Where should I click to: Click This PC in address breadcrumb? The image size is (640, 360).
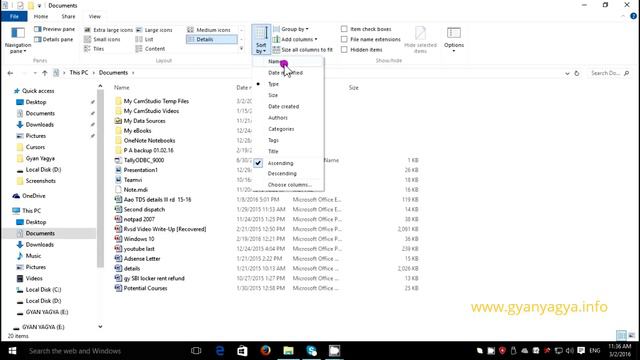click(x=79, y=73)
